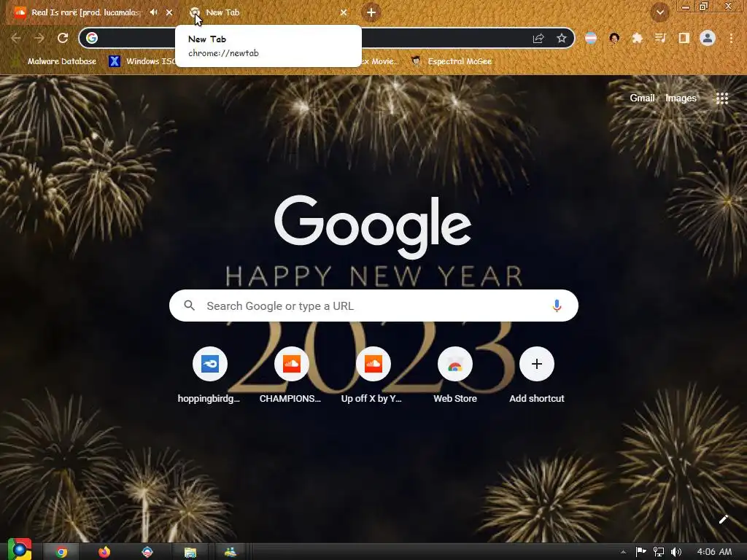Open the Espectral McGee bookmark
Image resolution: width=747 pixels, height=560 pixels.
(x=451, y=61)
